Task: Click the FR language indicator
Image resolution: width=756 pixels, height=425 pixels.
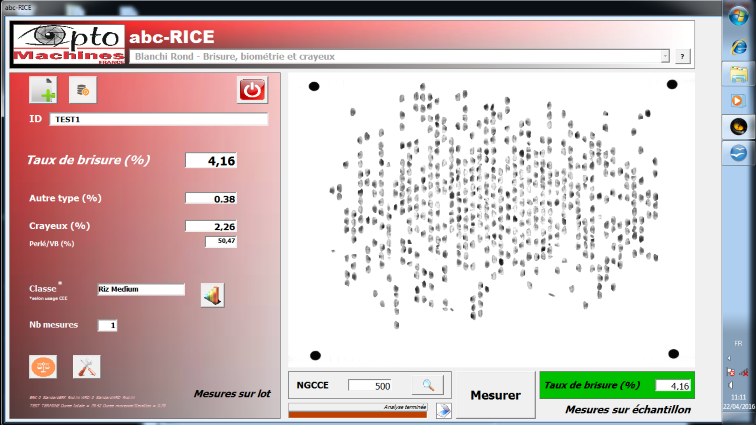Action: [x=738, y=343]
